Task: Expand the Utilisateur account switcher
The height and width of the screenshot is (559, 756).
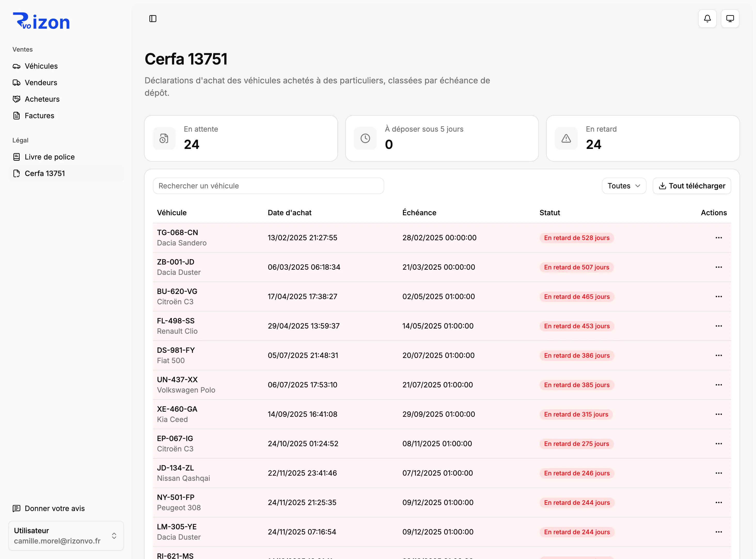Action: click(x=66, y=536)
